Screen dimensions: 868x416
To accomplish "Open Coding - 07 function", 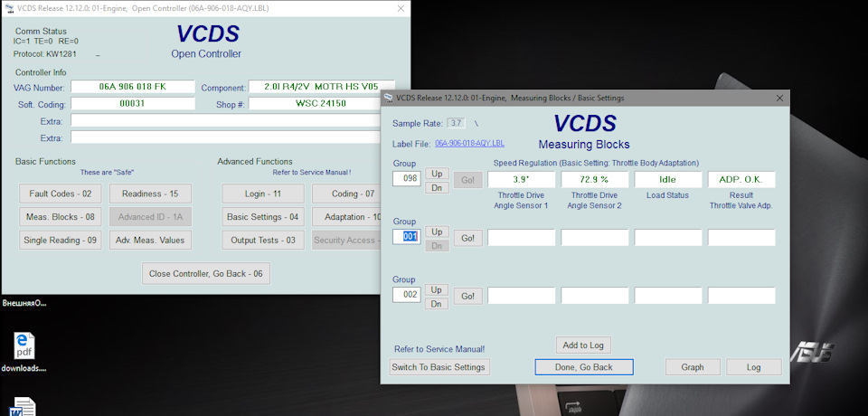I will [x=346, y=194].
